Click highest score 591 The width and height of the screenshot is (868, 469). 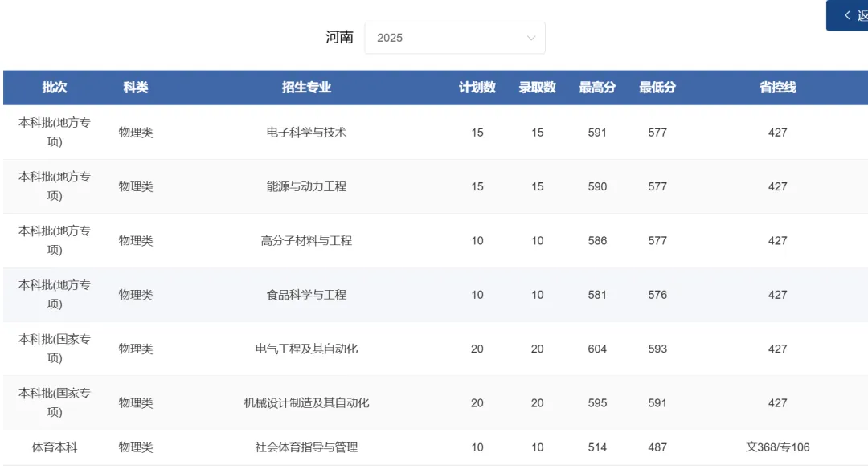[597, 133]
